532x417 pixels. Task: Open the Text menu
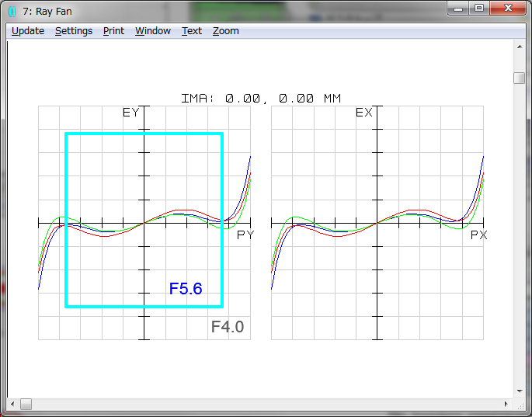192,31
